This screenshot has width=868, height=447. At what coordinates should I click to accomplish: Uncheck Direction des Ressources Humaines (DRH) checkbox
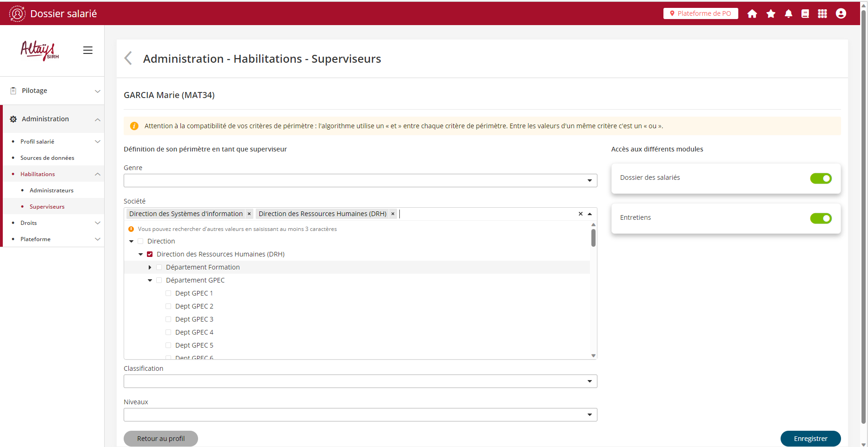(x=150, y=254)
